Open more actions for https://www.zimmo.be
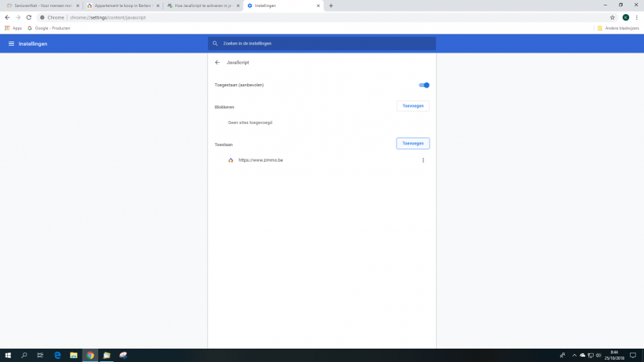644x362 pixels. click(x=423, y=160)
